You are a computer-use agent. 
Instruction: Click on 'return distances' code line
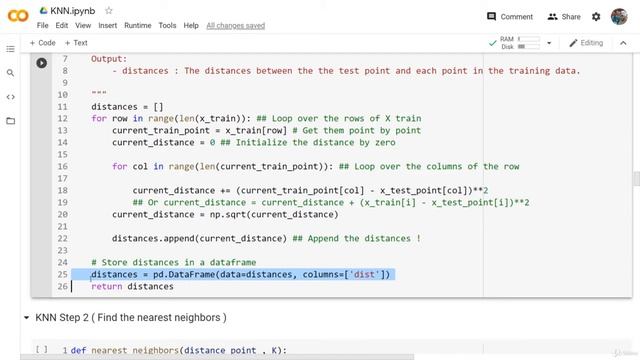(132, 287)
